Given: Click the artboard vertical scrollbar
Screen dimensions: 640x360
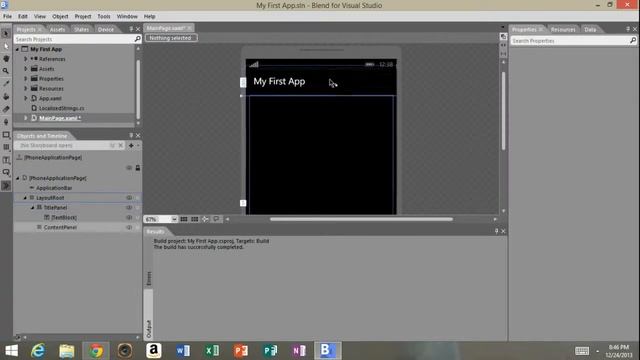Looking at the screenshot, I should [503, 110].
